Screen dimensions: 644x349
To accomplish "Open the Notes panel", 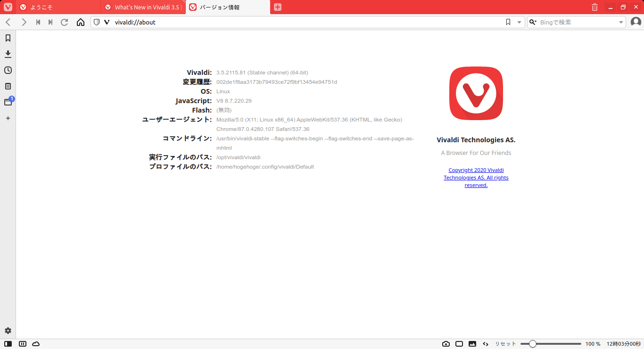I will pyautogui.click(x=8, y=86).
